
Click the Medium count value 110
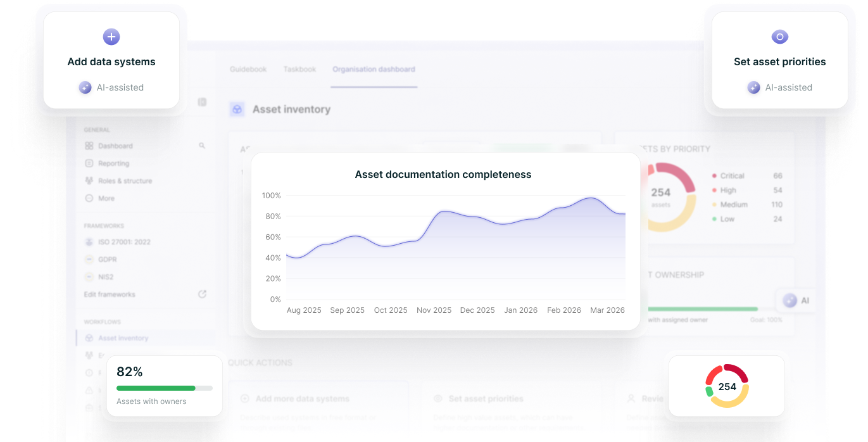pyautogui.click(x=777, y=205)
